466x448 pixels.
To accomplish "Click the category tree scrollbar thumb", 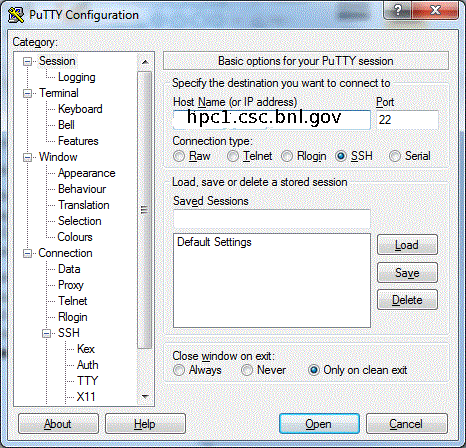I will 145,210.
